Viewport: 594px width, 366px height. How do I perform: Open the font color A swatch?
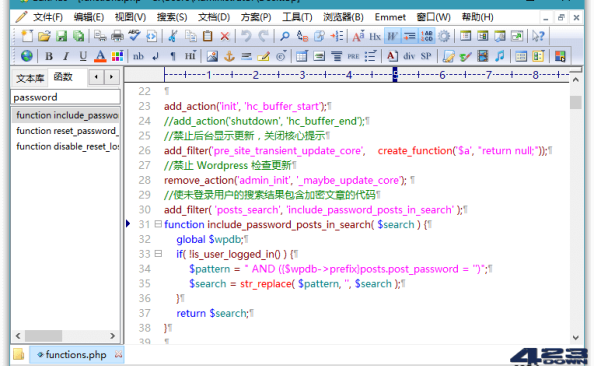(100, 56)
